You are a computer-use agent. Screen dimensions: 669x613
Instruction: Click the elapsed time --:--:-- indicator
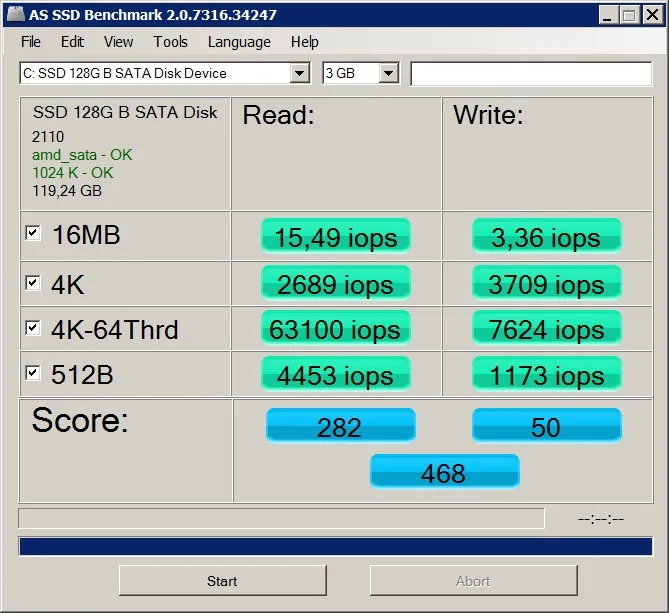click(x=601, y=519)
